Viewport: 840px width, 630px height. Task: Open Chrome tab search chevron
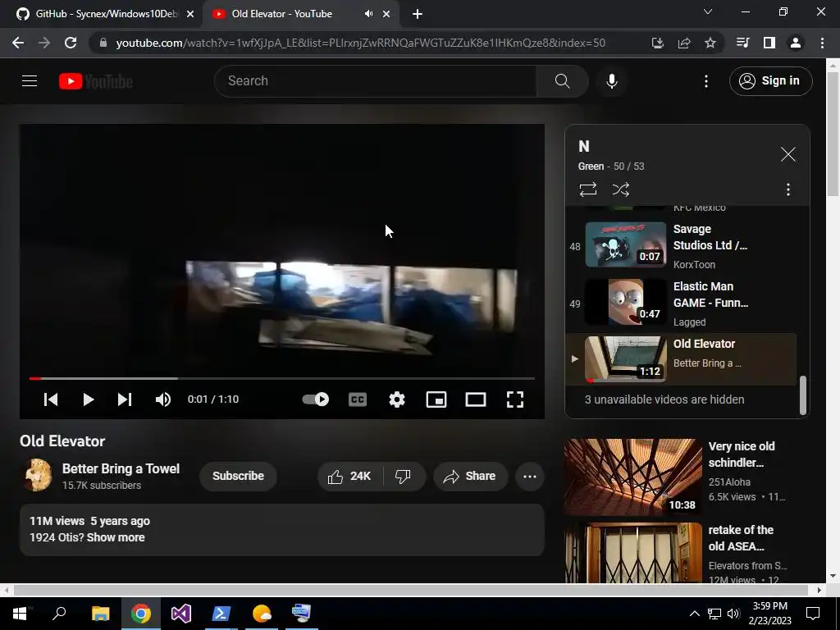[x=708, y=11]
